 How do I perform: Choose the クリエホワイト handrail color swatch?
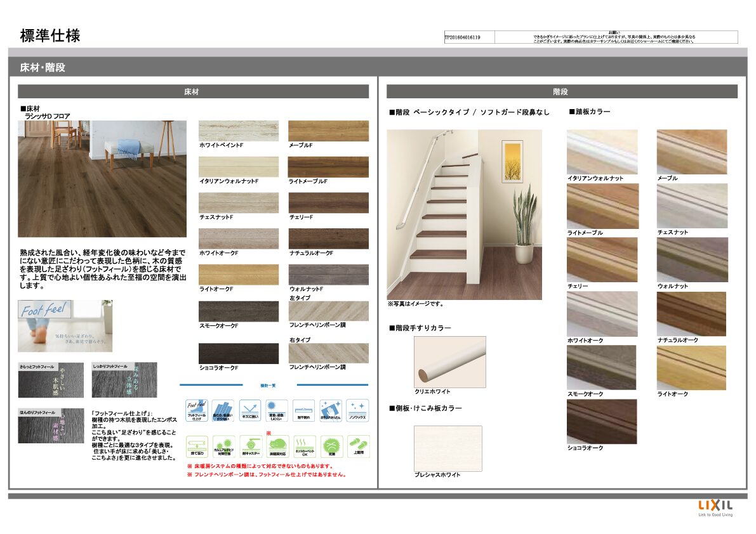tap(449, 361)
